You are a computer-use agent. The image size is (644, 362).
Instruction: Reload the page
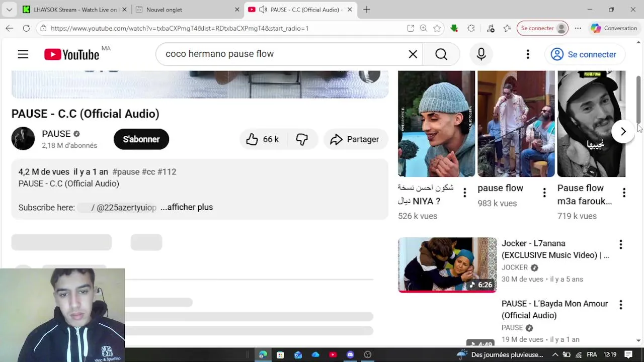click(x=26, y=28)
